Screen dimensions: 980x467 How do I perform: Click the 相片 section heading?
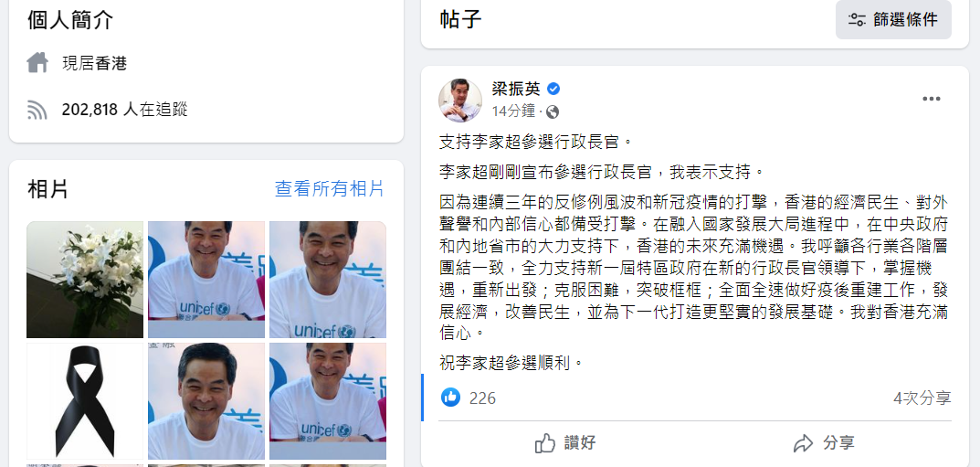pos(47,189)
